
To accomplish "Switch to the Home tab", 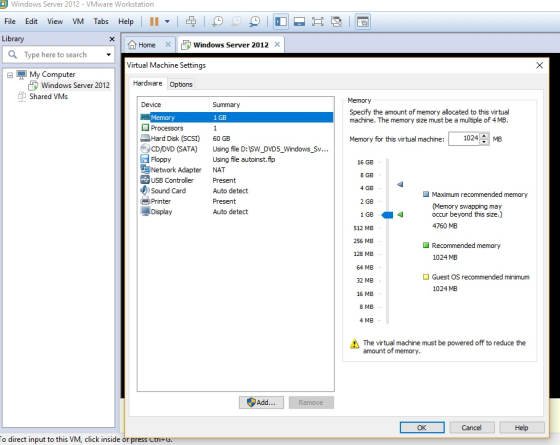I will (146, 45).
